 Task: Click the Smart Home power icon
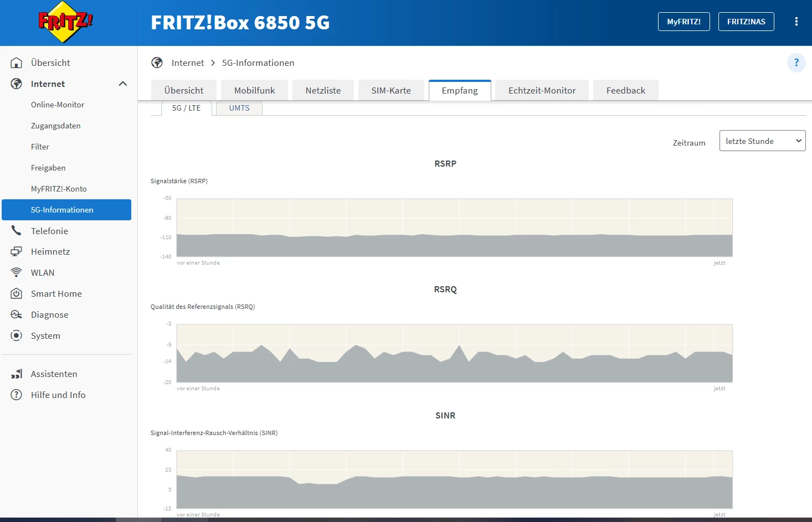click(17, 293)
